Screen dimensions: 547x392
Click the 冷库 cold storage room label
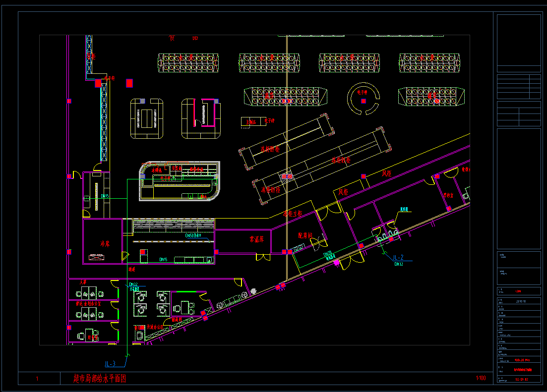pos(105,244)
